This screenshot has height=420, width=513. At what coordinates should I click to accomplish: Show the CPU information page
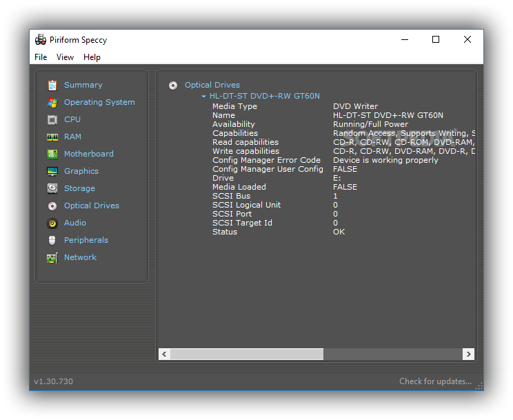72,119
